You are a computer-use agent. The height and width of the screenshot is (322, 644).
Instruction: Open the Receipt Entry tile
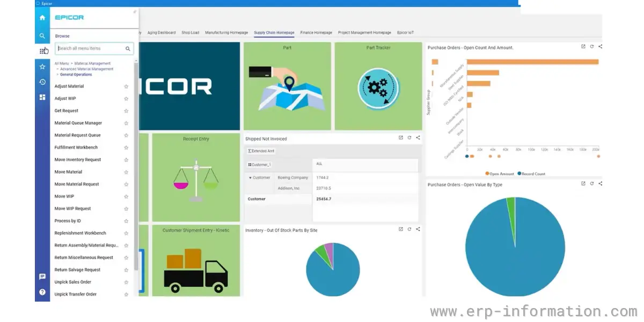click(195, 177)
